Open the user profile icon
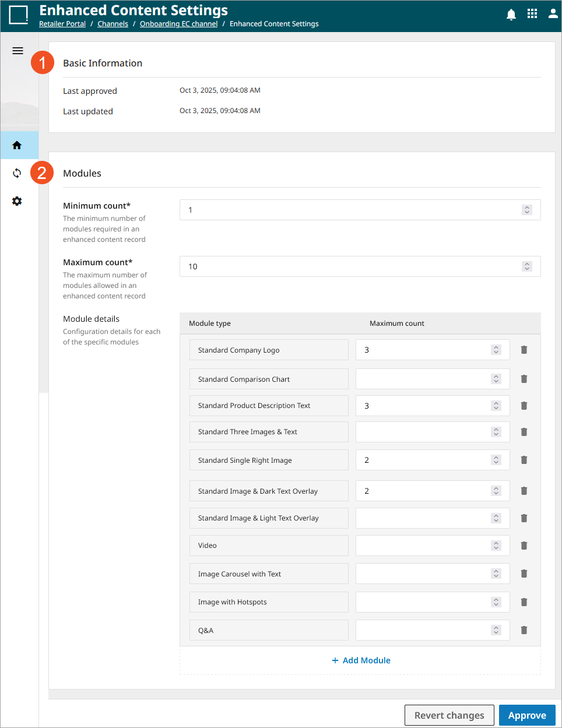 point(553,14)
